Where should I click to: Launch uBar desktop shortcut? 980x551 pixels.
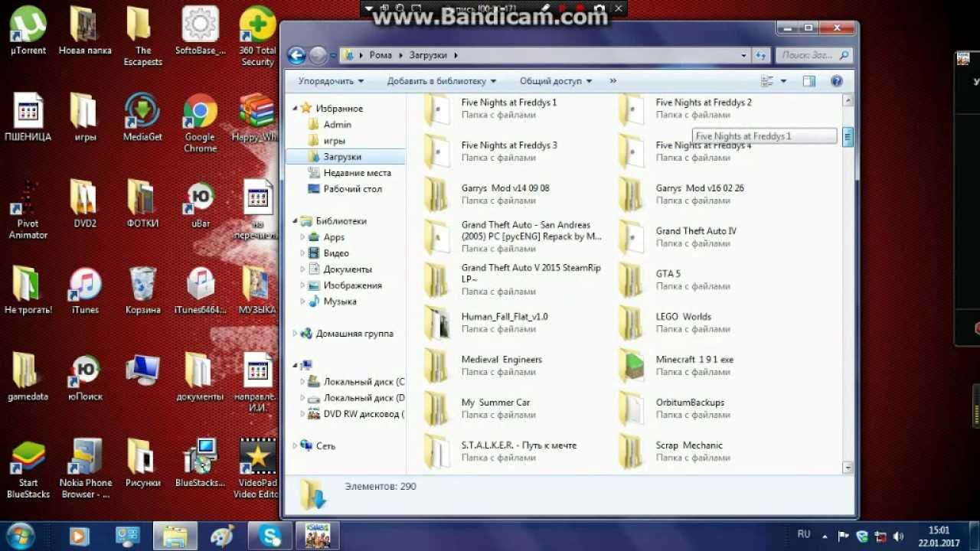click(201, 204)
